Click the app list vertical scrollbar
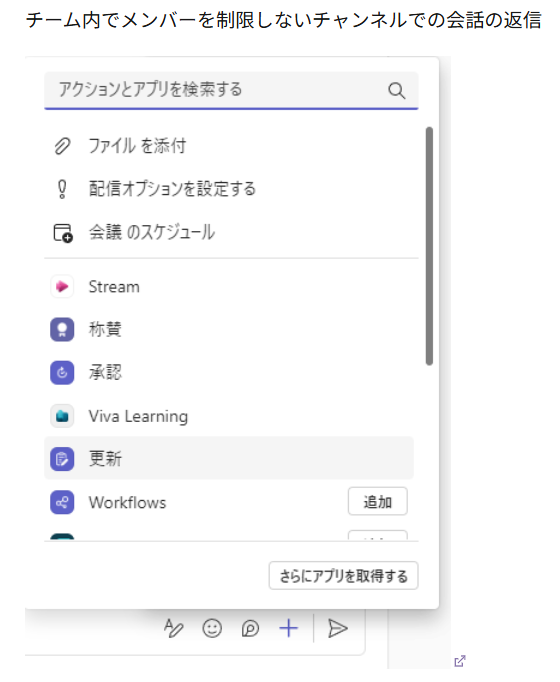 pos(429,246)
